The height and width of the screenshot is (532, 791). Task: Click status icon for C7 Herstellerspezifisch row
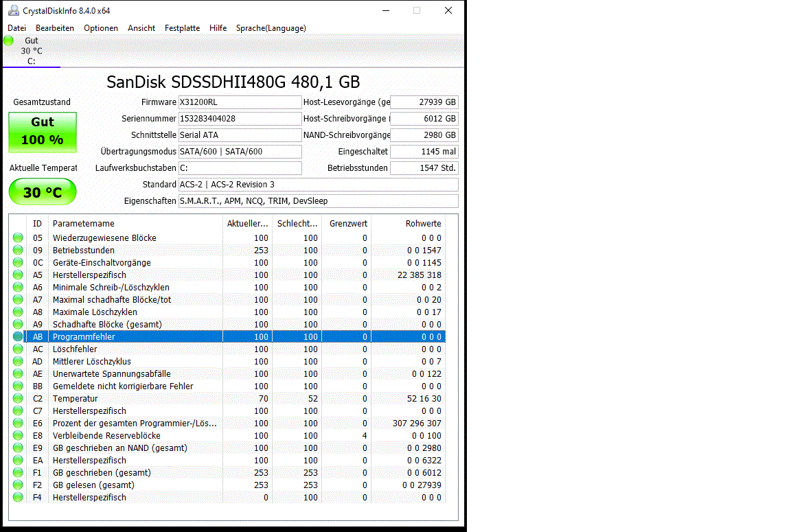click(x=18, y=410)
